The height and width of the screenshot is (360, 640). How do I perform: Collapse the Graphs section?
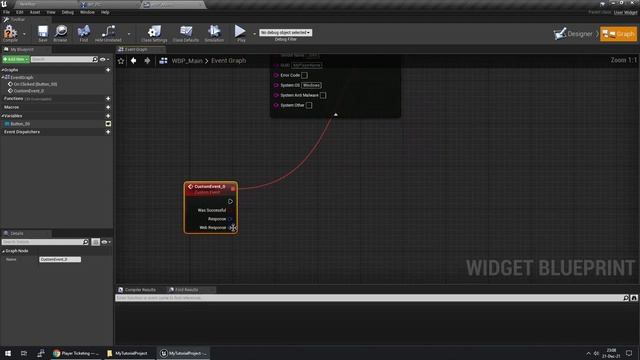[3, 70]
